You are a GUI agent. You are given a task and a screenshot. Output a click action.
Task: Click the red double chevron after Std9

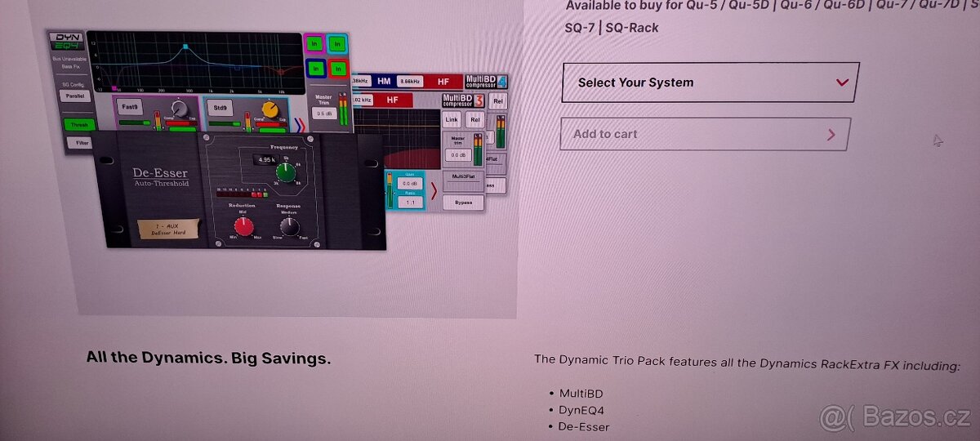[x=301, y=125]
